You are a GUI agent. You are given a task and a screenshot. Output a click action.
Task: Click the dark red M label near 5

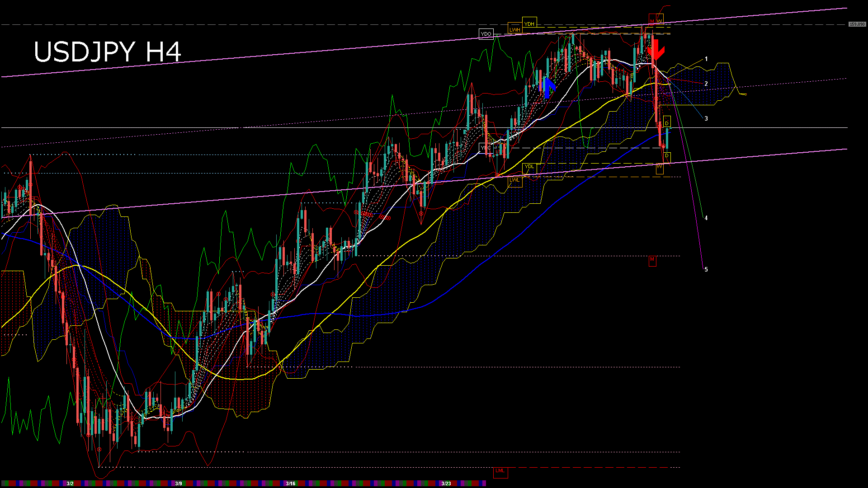652,260
